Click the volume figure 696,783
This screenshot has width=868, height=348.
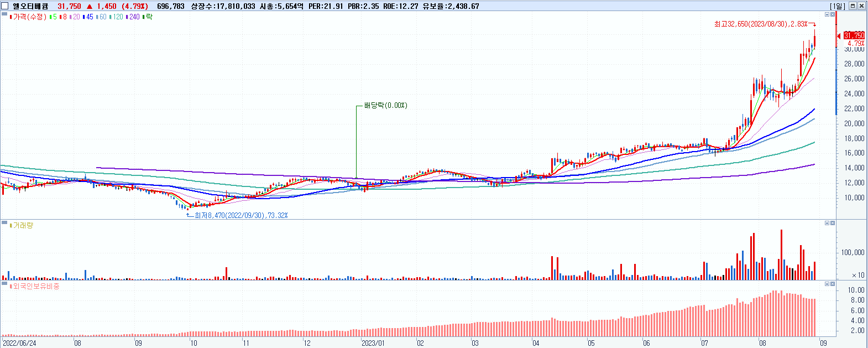[171, 6]
